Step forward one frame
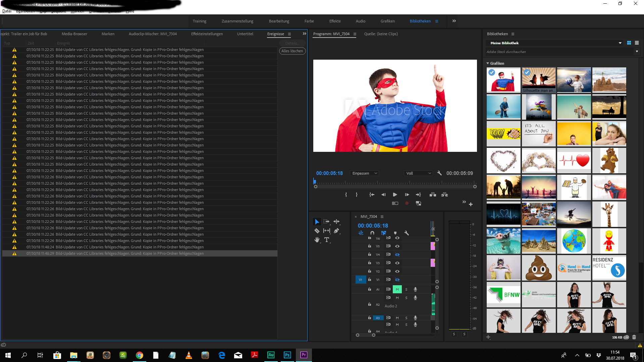This screenshot has height=362, width=644. click(407, 194)
